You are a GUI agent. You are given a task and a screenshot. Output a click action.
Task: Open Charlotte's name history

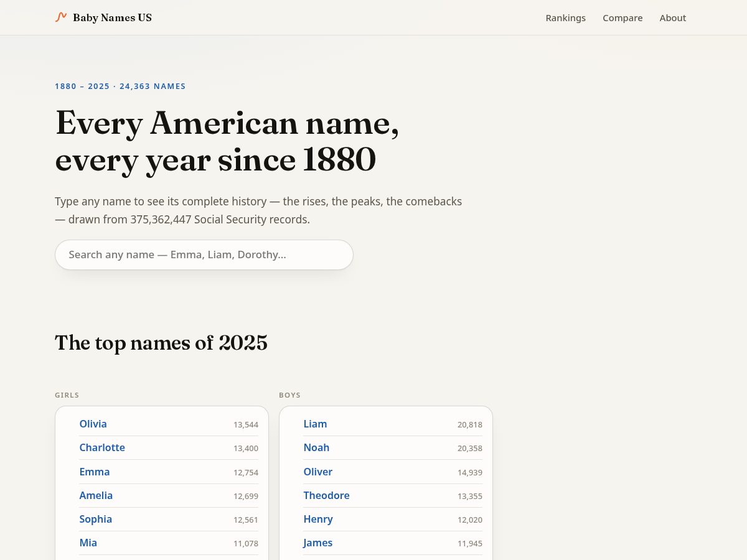(x=102, y=447)
